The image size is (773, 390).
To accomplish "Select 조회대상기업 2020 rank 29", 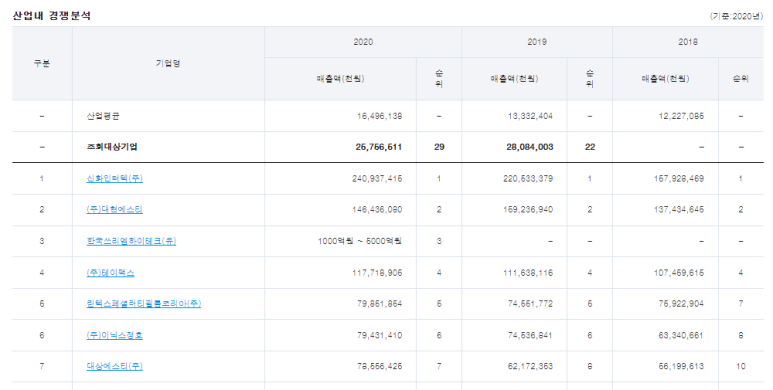I will pyautogui.click(x=439, y=147).
